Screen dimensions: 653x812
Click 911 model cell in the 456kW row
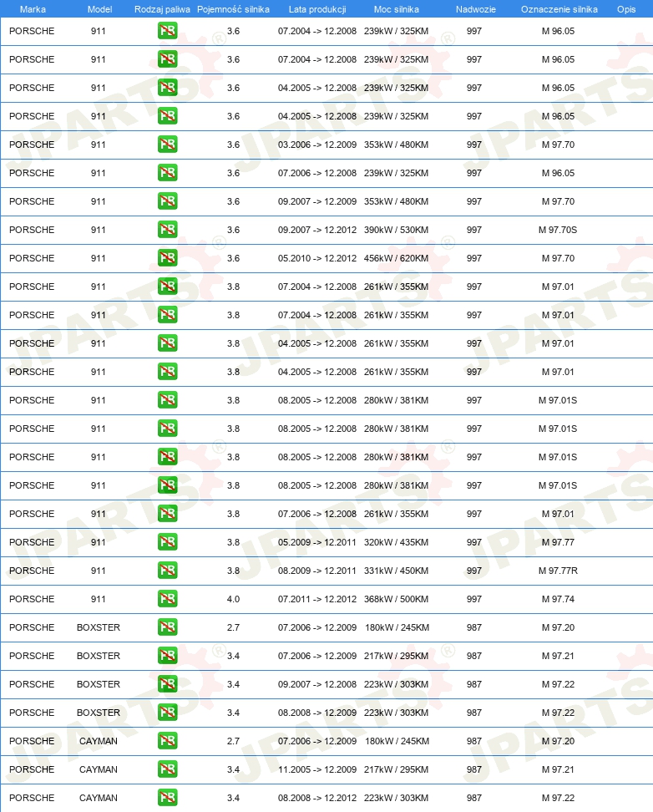click(99, 258)
